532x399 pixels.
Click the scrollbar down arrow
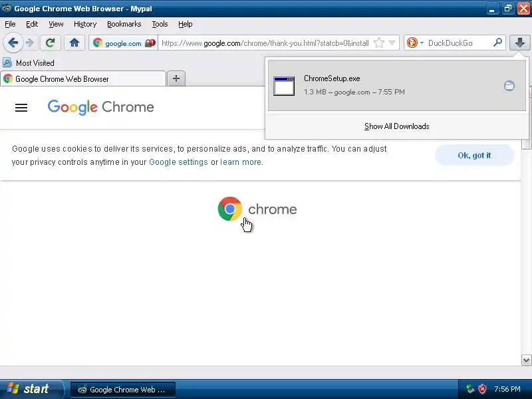coord(526,360)
